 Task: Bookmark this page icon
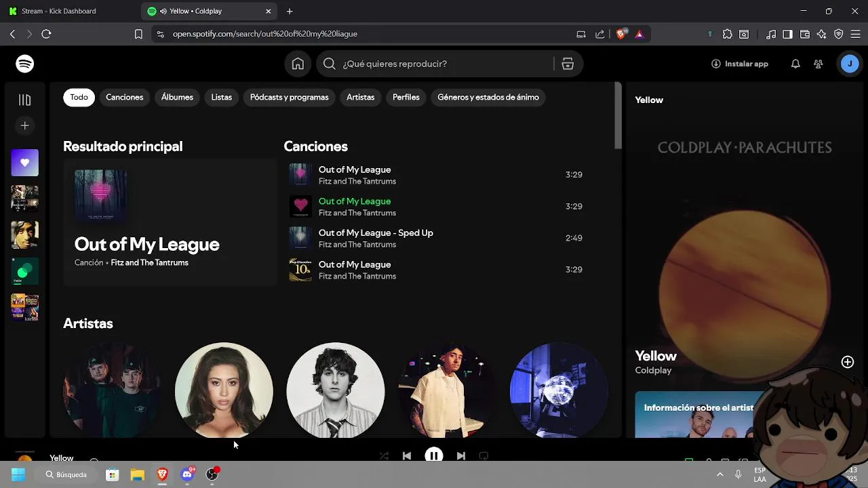138,34
